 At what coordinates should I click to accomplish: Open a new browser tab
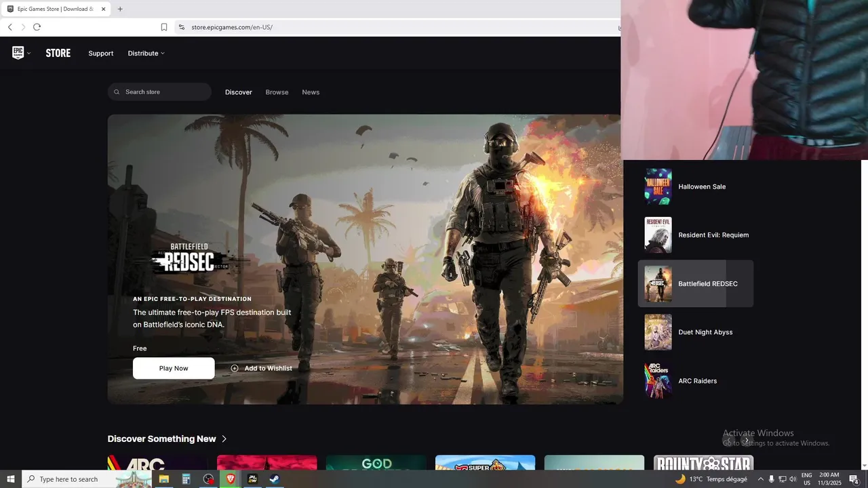point(120,9)
